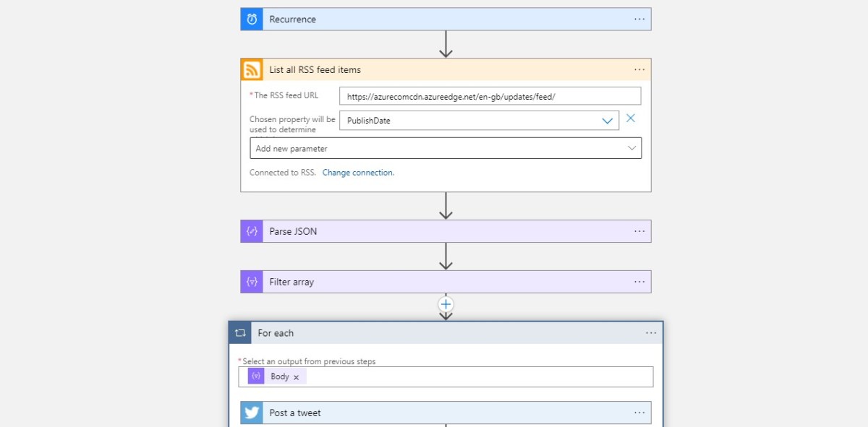The width and height of the screenshot is (868, 427).
Task: Select the RSS feed action icon
Action: tap(250, 69)
